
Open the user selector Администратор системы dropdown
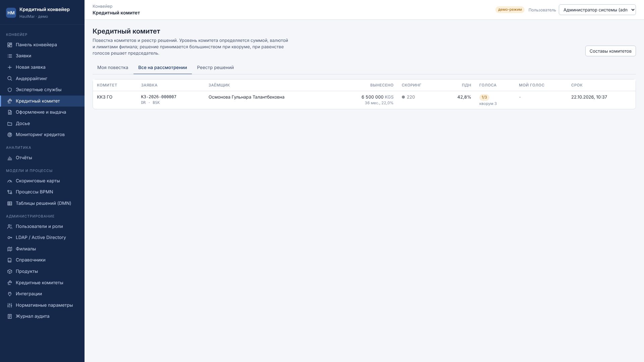point(597,10)
